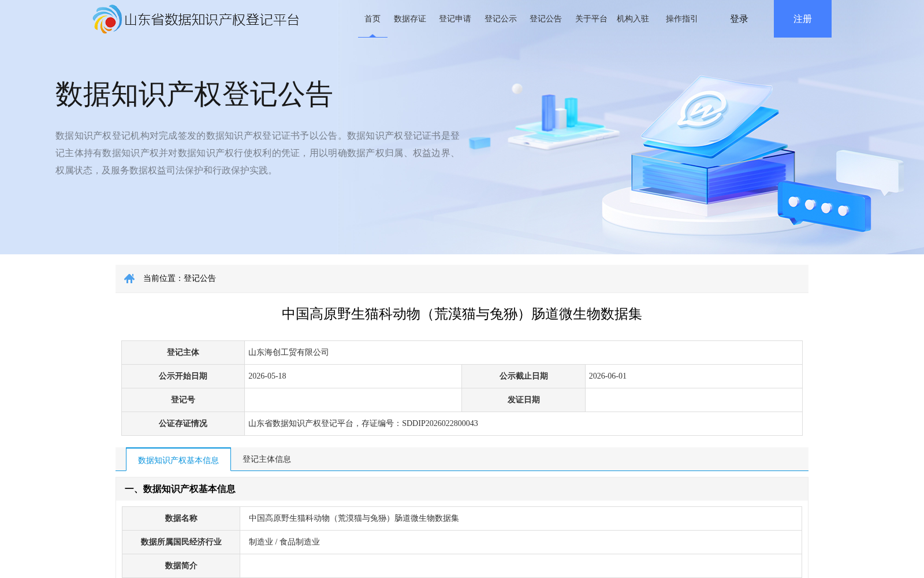Viewport: 924px width, 578px height.
Task: Click the 登记公告 breadcrumb text
Action: point(200,279)
